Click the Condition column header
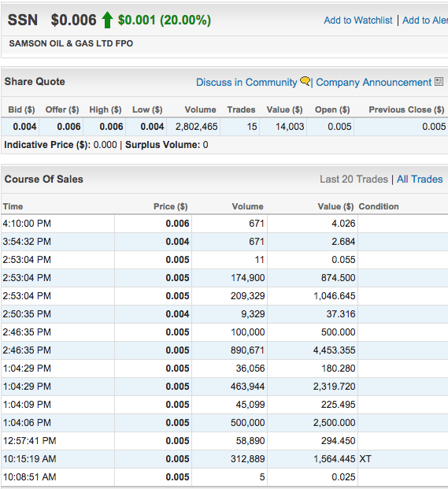The image size is (448, 489). point(379,206)
